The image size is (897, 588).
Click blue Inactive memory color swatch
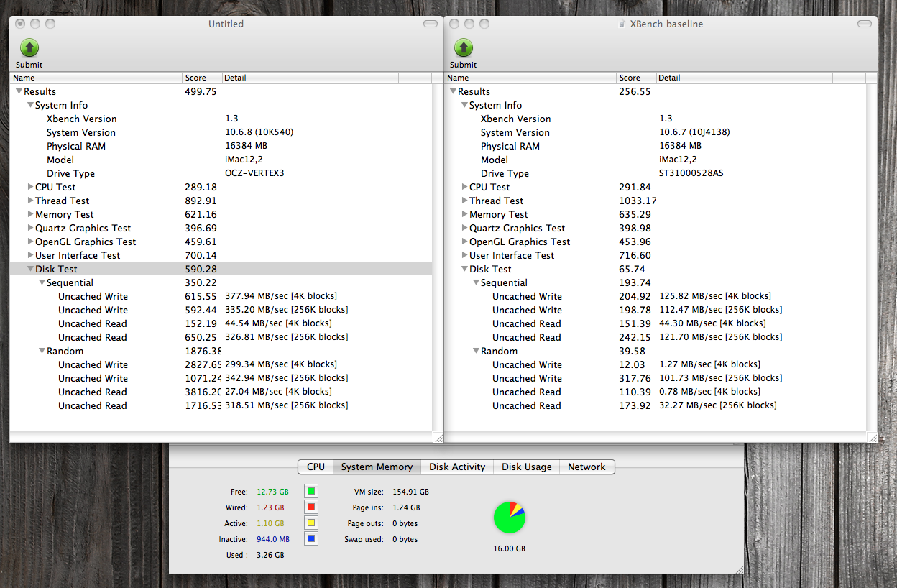311,538
